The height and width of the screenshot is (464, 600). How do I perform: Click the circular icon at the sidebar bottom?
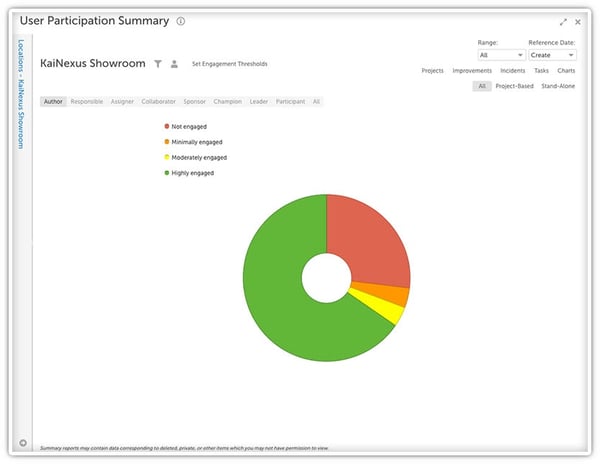(x=23, y=443)
